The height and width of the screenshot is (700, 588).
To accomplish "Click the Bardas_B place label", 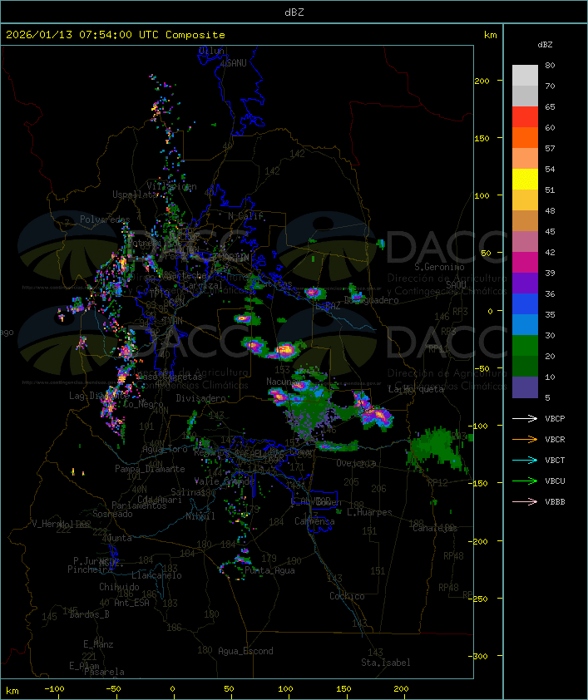I will 90,614.
